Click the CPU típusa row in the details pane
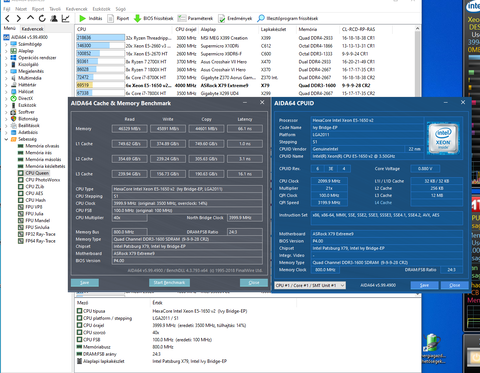Image resolution: width=480 pixels, height=373 pixels. coord(162,311)
